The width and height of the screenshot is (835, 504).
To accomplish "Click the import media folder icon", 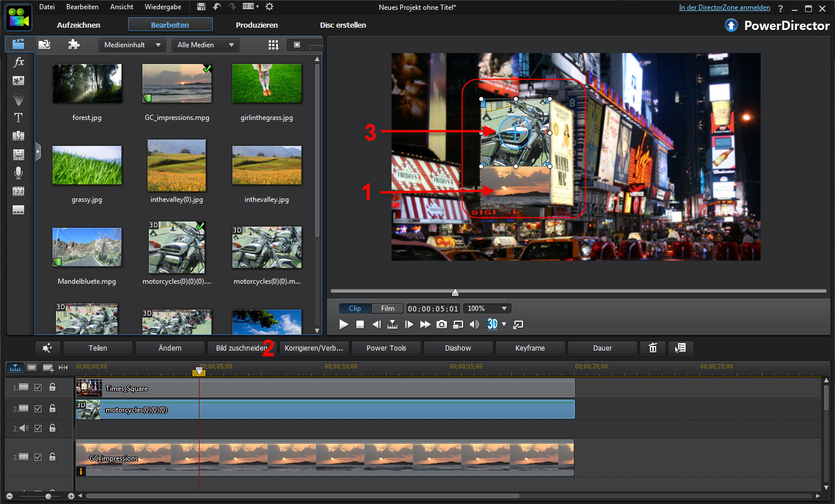I will [44, 44].
